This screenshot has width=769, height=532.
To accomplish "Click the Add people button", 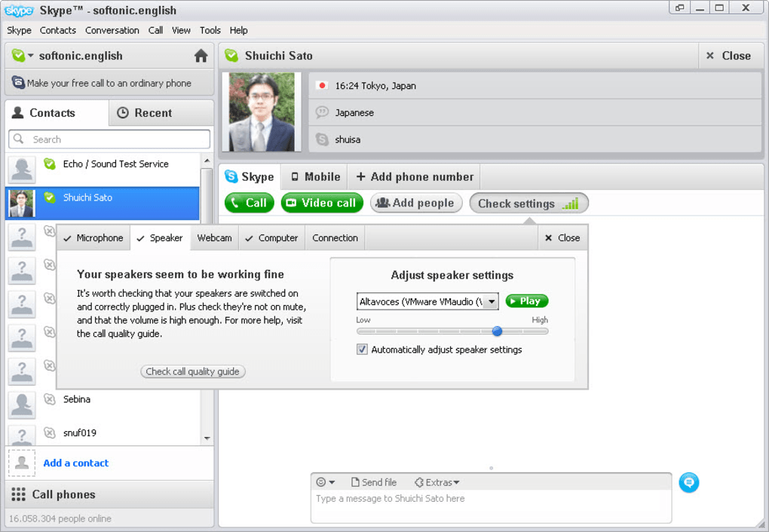I will point(415,203).
